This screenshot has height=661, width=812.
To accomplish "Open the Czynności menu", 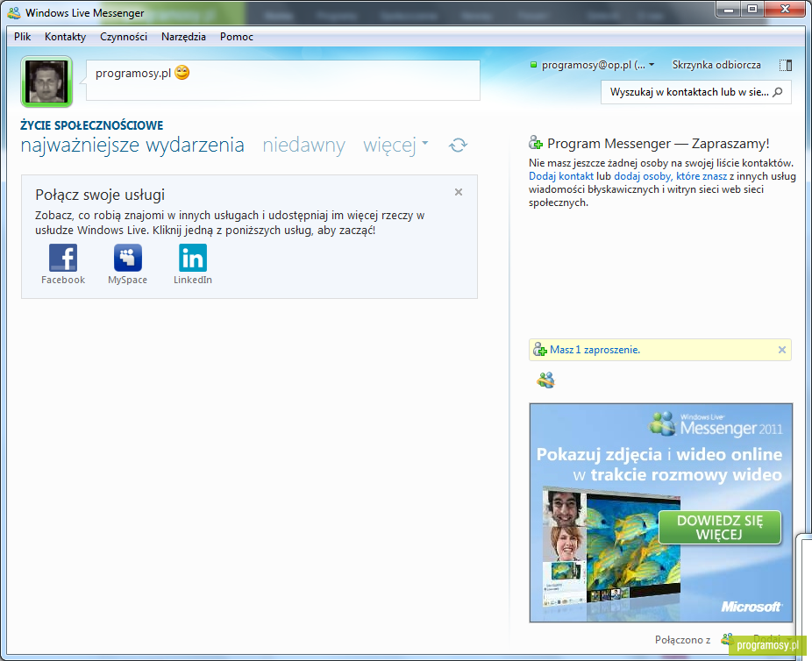I will coord(124,37).
